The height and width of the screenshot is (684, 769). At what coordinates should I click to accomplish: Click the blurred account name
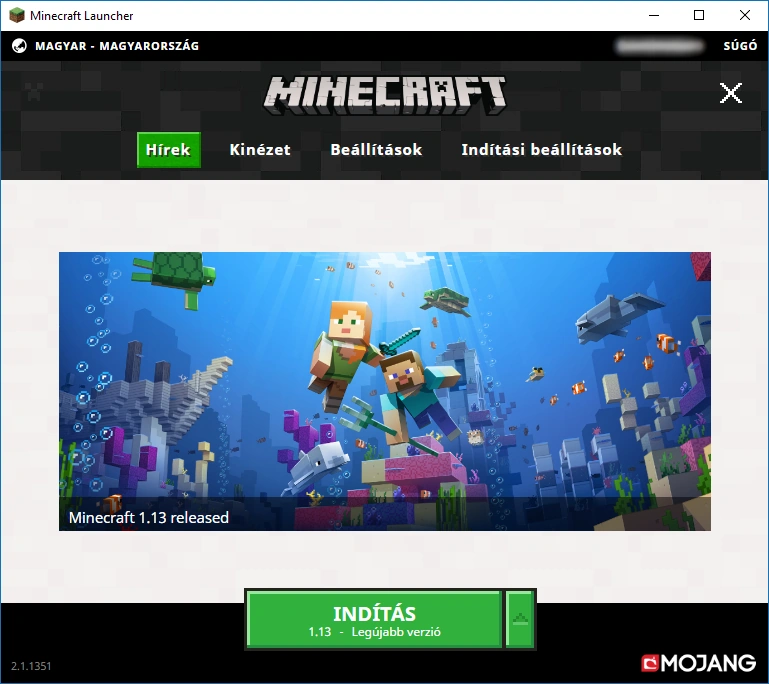click(x=660, y=46)
